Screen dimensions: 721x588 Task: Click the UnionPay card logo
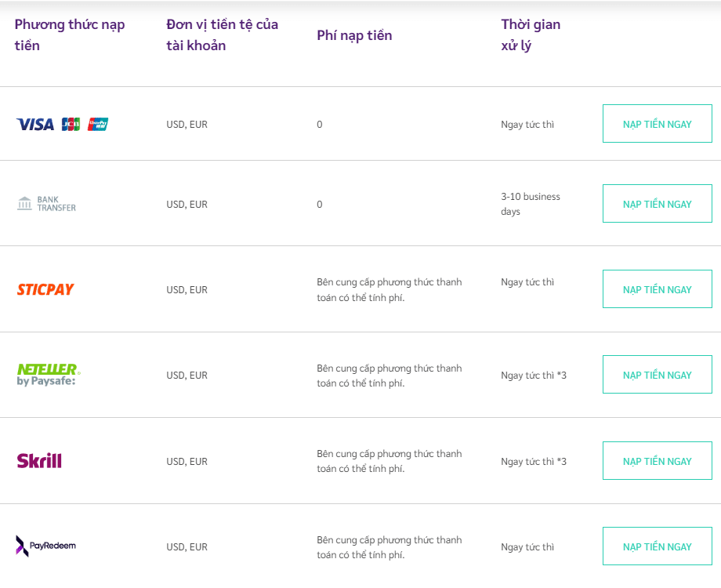(x=98, y=124)
